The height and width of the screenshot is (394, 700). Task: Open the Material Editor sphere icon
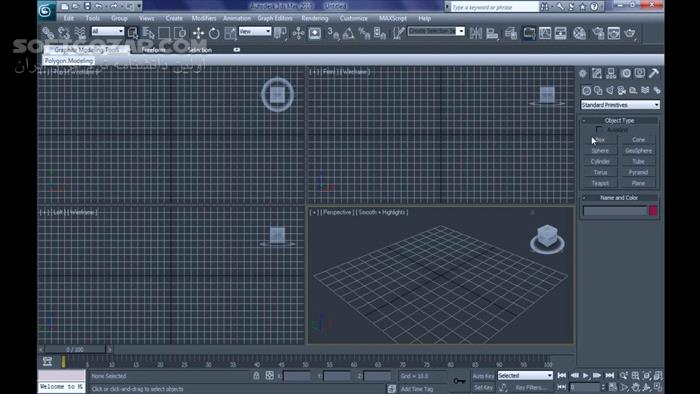point(579,33)
